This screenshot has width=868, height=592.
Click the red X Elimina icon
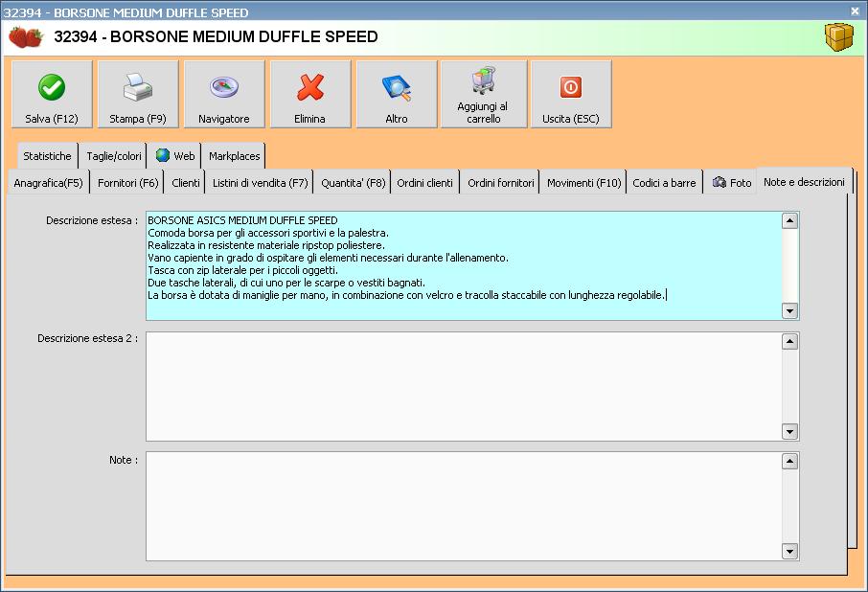click(x=310, y=87)
